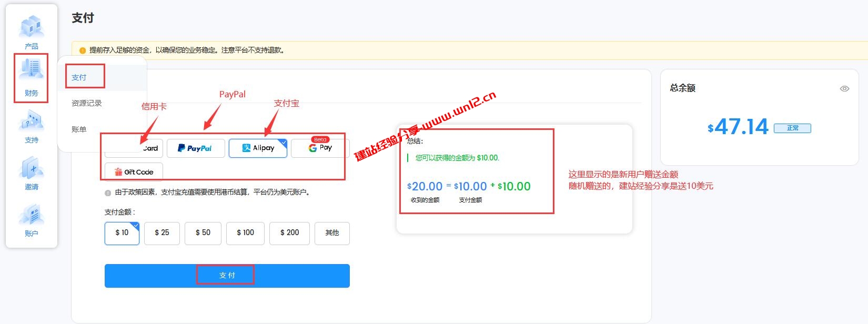Toggle balance visibility eye icon
This screenshot has height=324, width=868.
click(844, 88)
